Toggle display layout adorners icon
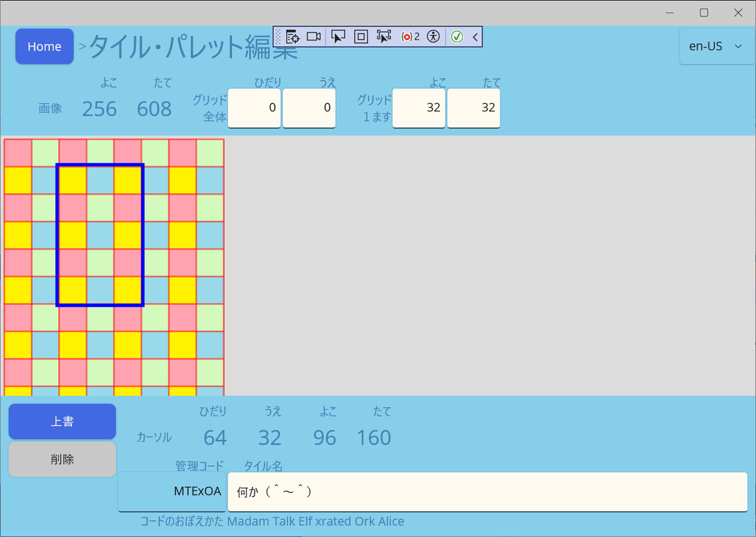Image resolution: width=756 pixels, height=537 pixels. point(361,37)
